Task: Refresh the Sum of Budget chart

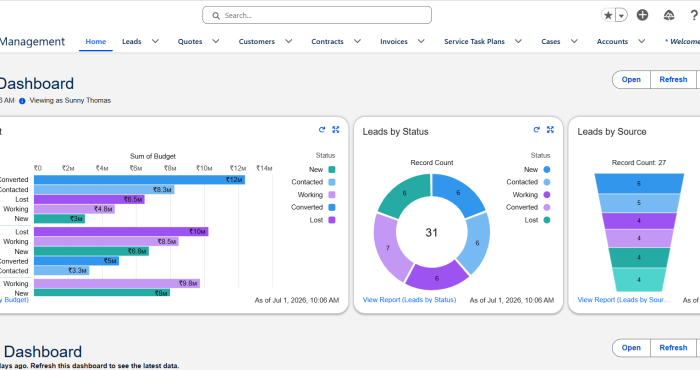Action: coord(322,130)
